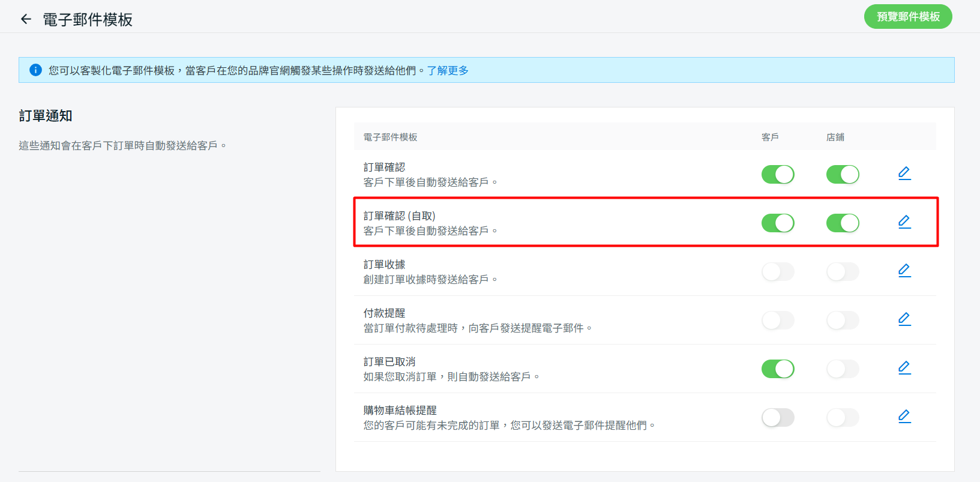Viewport: 980px width, 482px height.
Task: Enable 客戶 toggle for 付款提醒
Action: tap(778, 321)
